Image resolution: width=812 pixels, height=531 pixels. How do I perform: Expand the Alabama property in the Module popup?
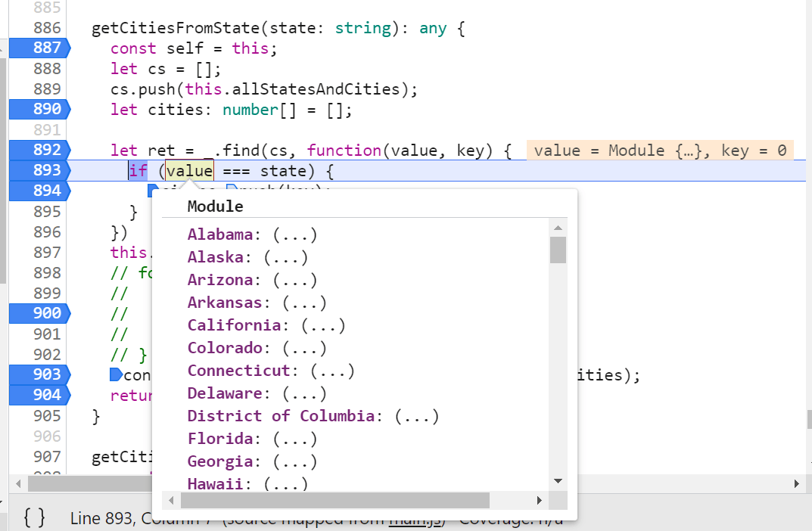coord(219,234)
